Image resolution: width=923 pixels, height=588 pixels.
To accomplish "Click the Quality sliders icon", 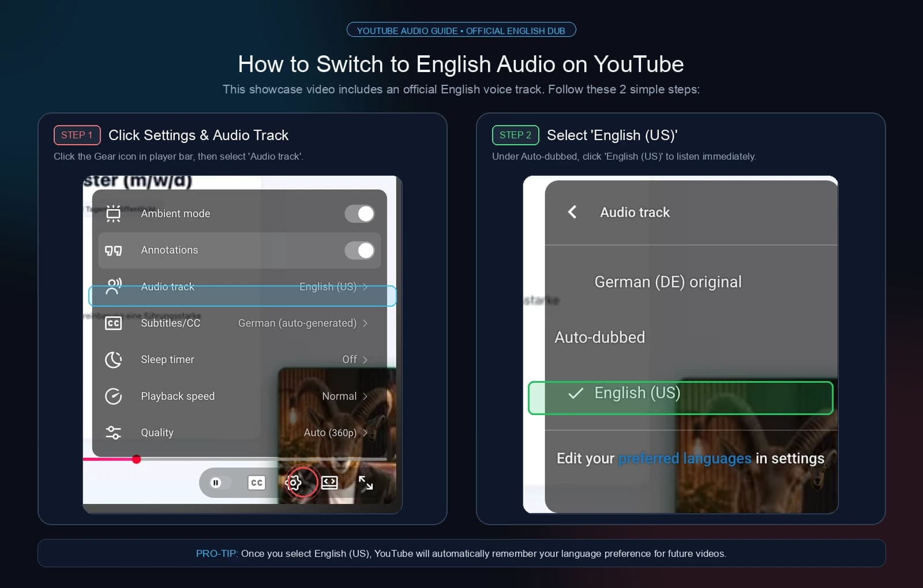I will pyautogui.click(x=114, y=433).
